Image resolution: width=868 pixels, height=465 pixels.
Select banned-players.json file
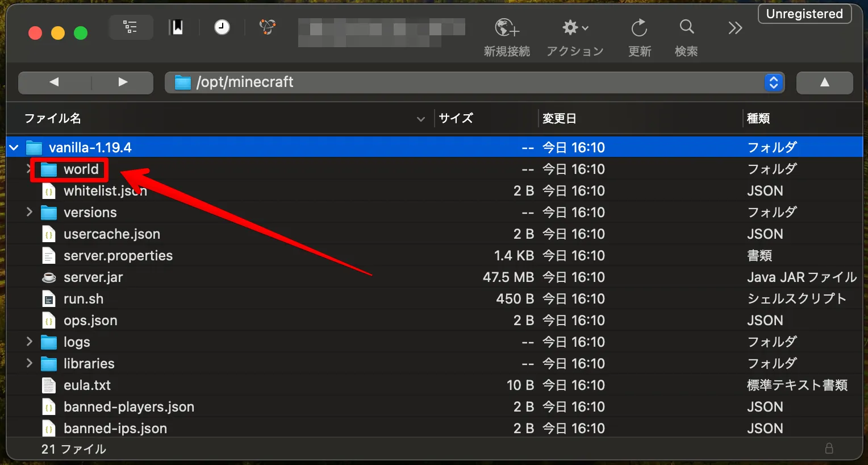point(129,407)
